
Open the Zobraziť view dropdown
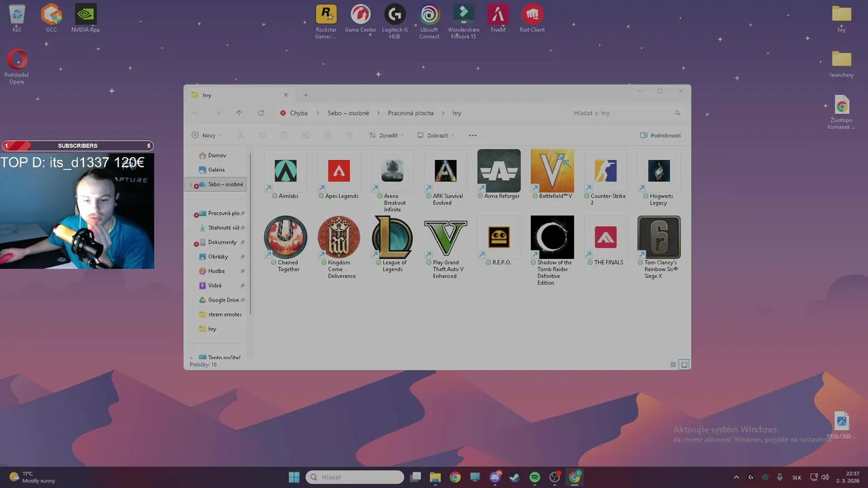pos(436,136)
